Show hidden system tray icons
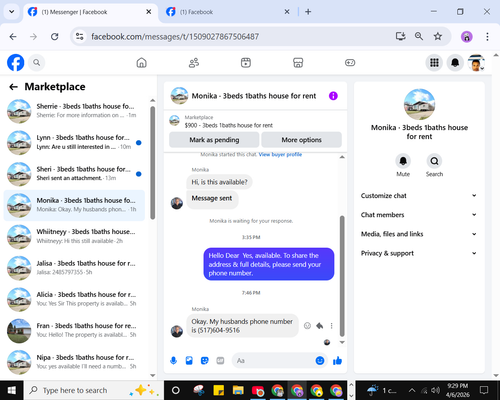 click(x=412, y=390)
